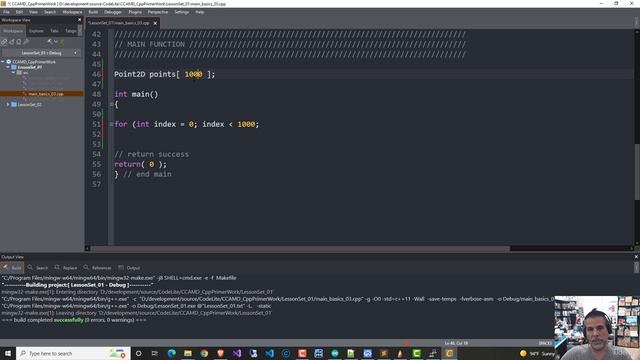Switch to Build tab in Output View
640x360 pixels.
[13, 268]
